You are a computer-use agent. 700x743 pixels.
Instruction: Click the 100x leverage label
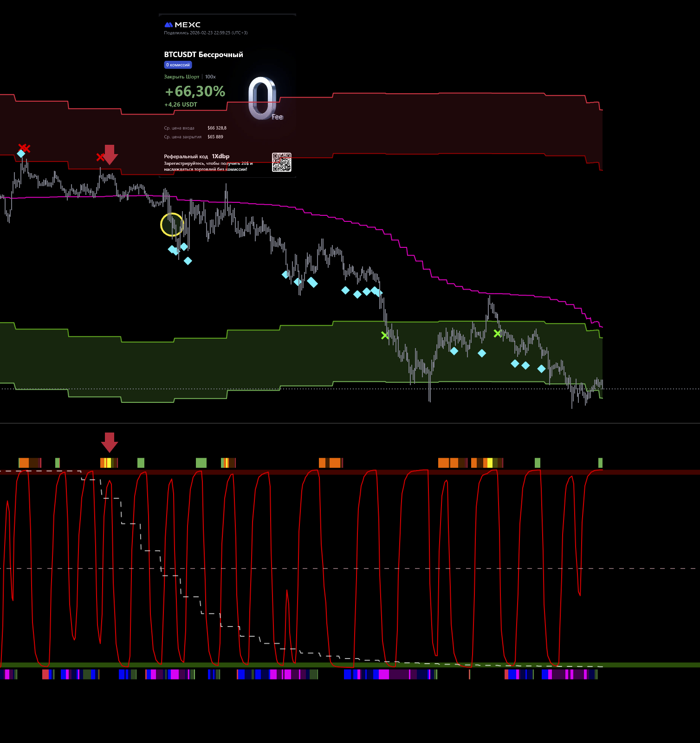pyautogui.click(x=210, y=77)
